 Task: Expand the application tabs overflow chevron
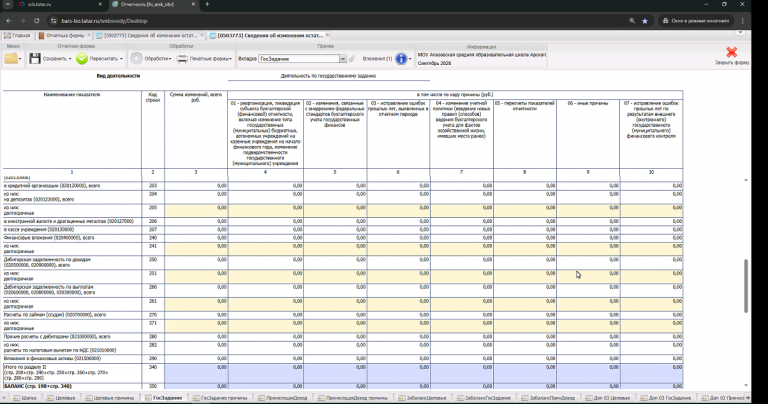click(x=740, y=32)
